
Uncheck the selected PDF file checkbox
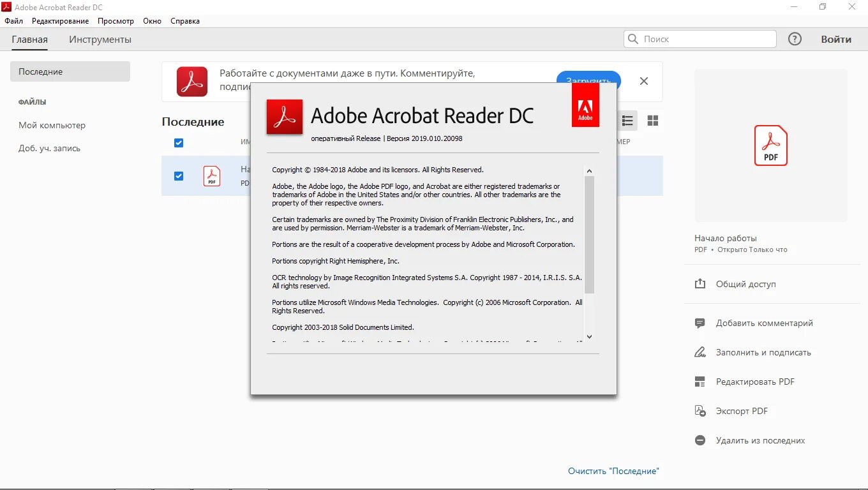click(179, 175)
